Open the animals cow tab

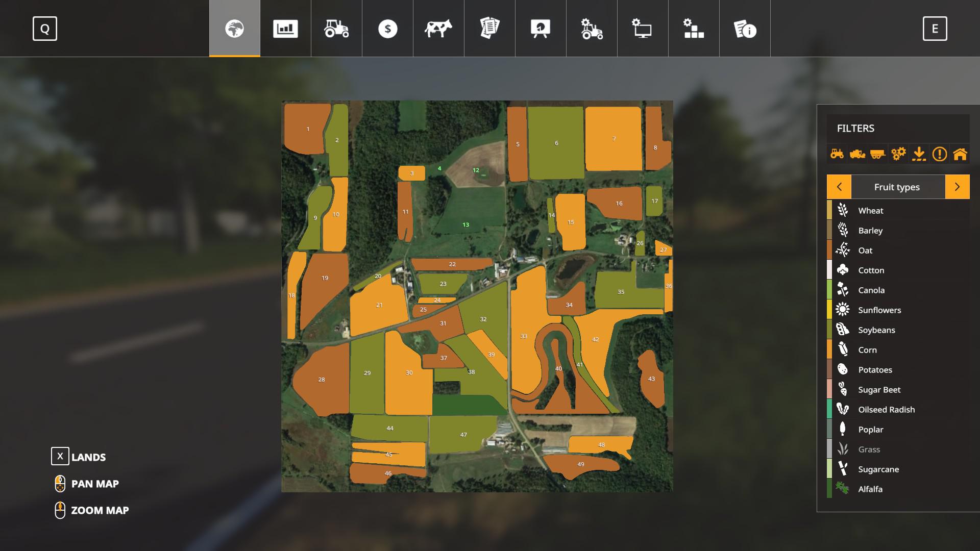point(438,29)
